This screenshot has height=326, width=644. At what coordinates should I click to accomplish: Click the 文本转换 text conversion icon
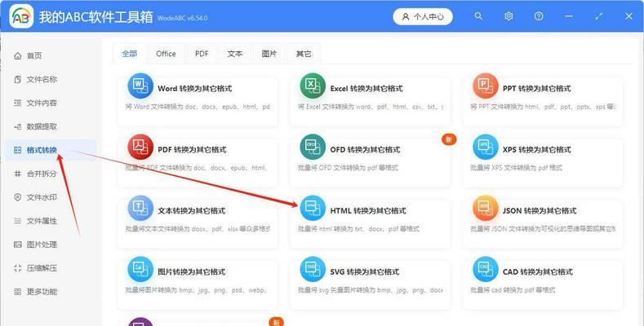click(x=140, y=208)
